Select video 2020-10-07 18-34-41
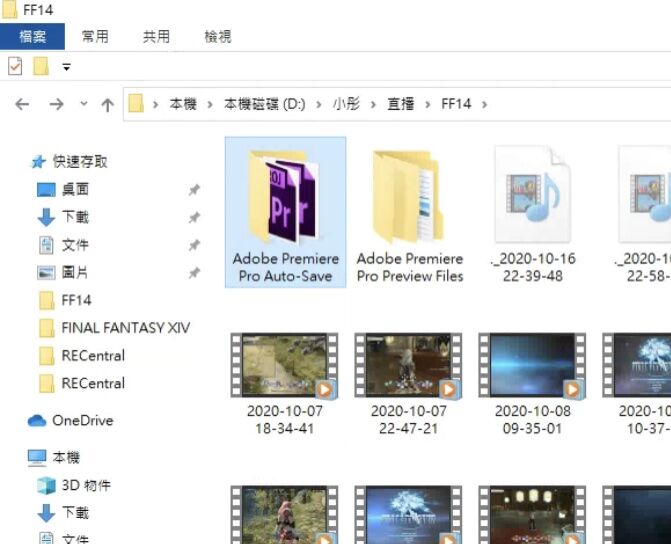This screenshot has width=671, height=544. tap(285, 383)
